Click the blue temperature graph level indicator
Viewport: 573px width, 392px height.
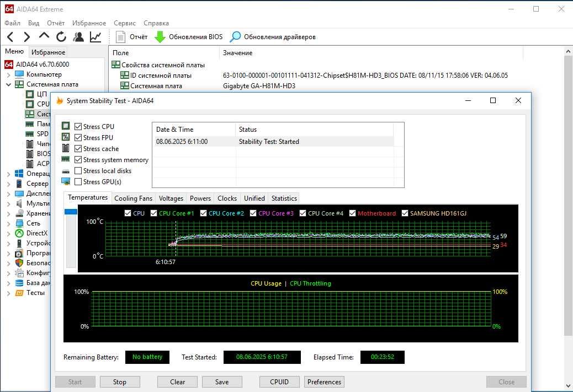click(x=71, y=212)
